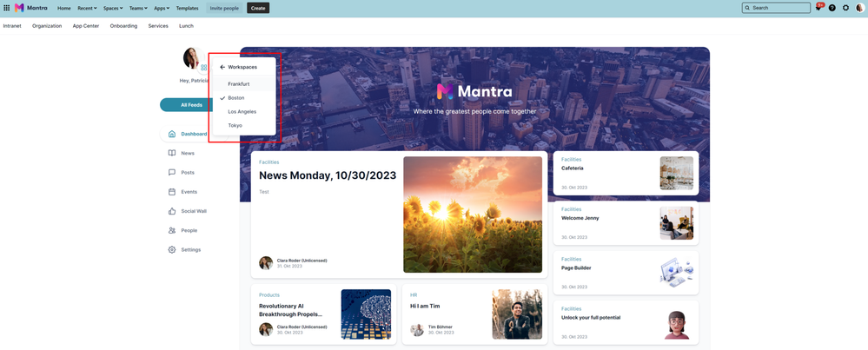Click the Create button
This screenshot has width=868, height=350.
(258, 9)
